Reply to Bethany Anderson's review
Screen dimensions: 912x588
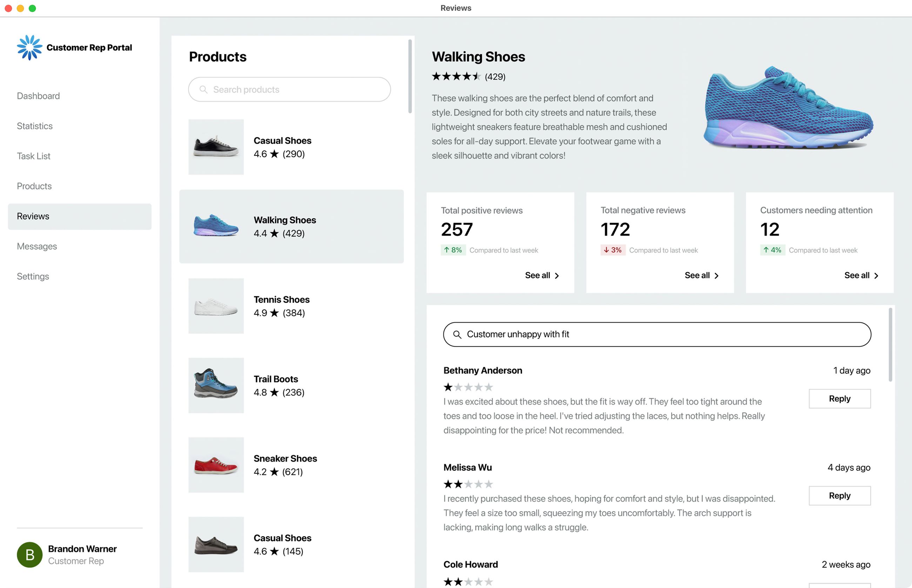[x=839, y=399]
